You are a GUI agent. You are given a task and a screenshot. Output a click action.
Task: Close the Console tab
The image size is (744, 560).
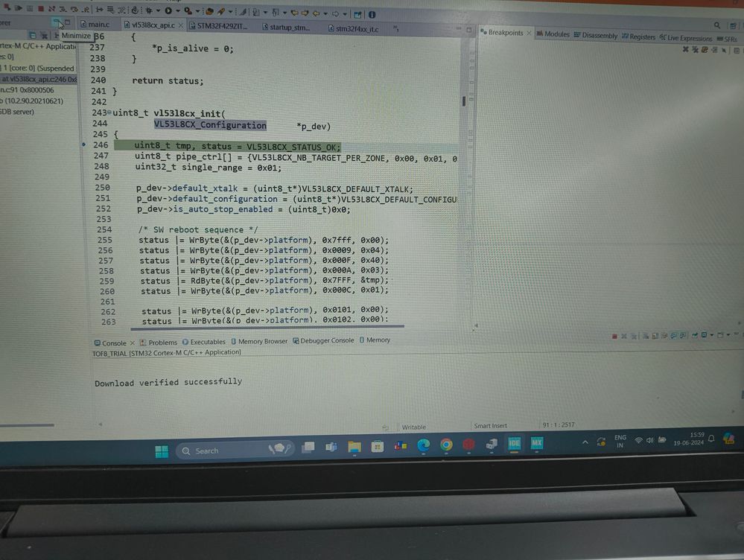(133, 343)
